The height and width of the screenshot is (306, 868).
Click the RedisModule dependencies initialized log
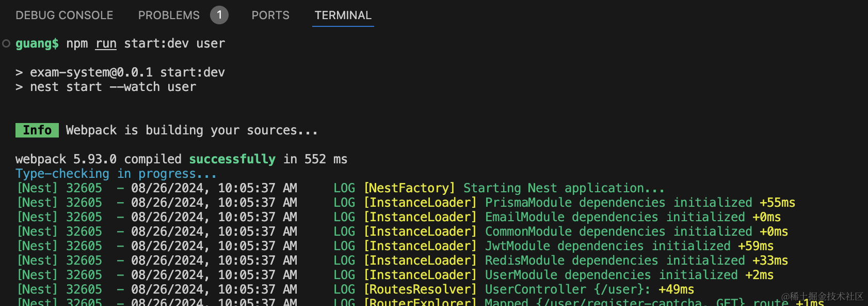click(636, 261)
